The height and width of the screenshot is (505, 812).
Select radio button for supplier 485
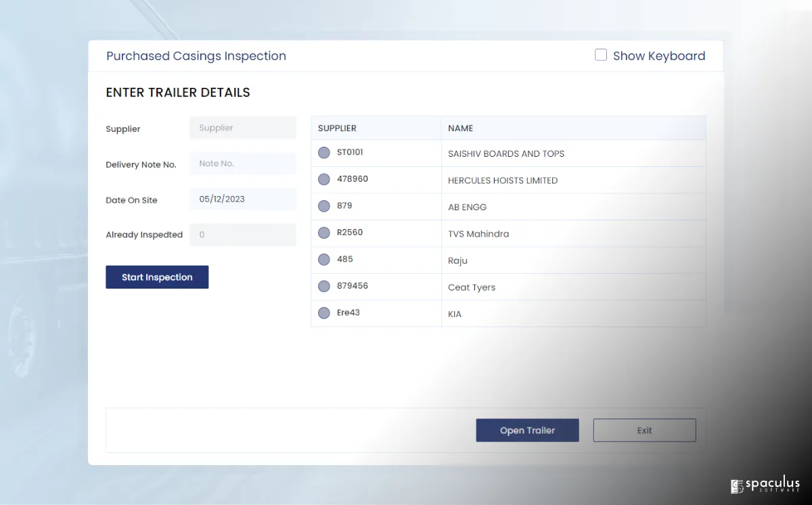click(x=324, y=260)
